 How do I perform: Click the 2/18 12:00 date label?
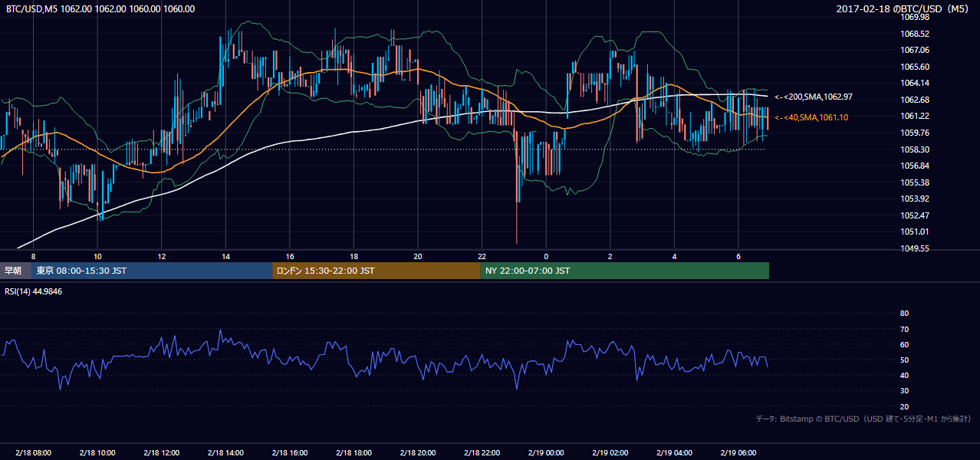161,452
